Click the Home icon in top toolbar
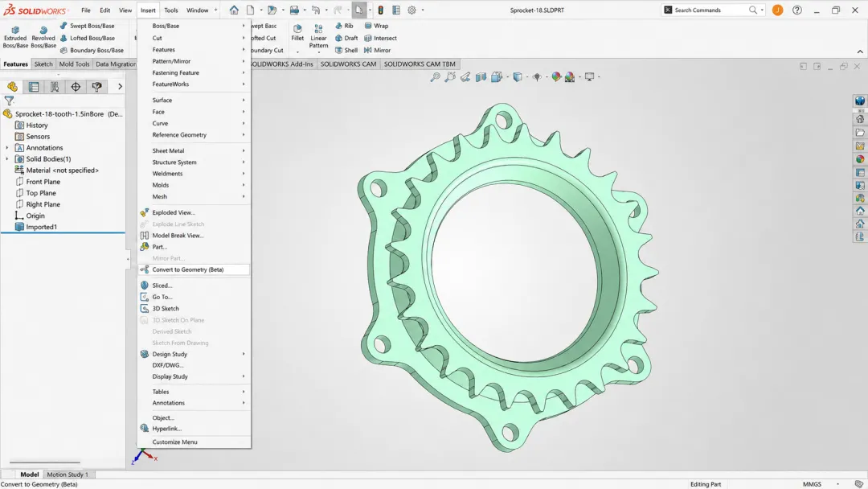The width and height of the screenshot is (868, 489). [x=234, y=10]
